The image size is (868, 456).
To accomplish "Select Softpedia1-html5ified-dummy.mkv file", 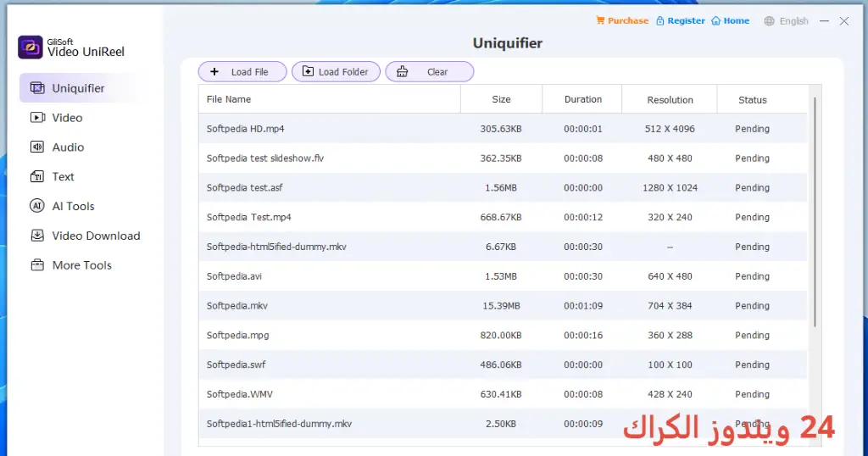I will [503, 423].
